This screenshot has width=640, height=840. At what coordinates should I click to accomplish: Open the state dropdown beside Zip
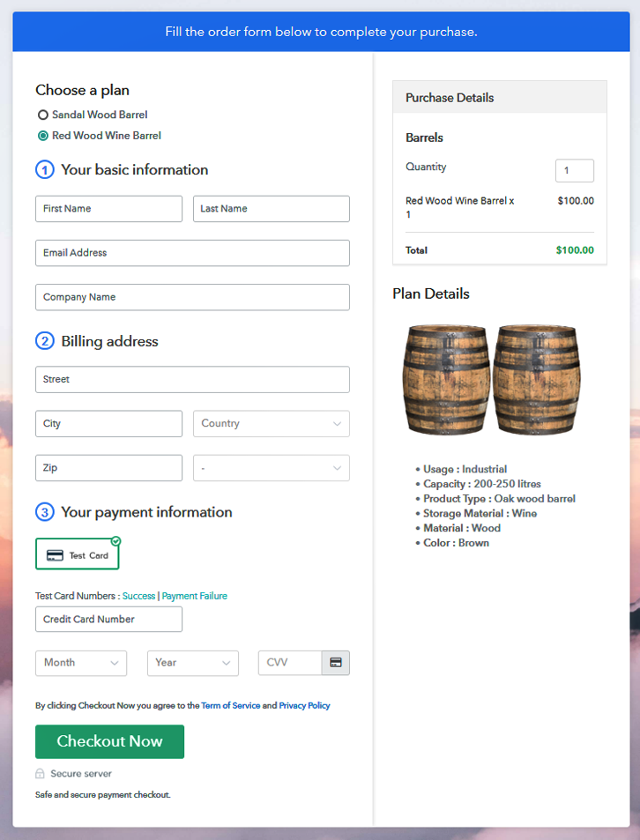[x=272, y=468]
